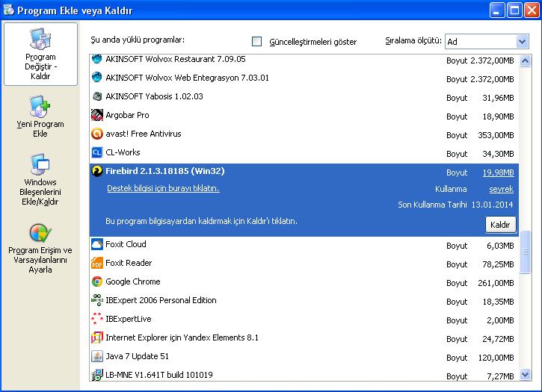Select Foxit Reader entry
This screenshot has height=392, width=542.
[304, 263]
